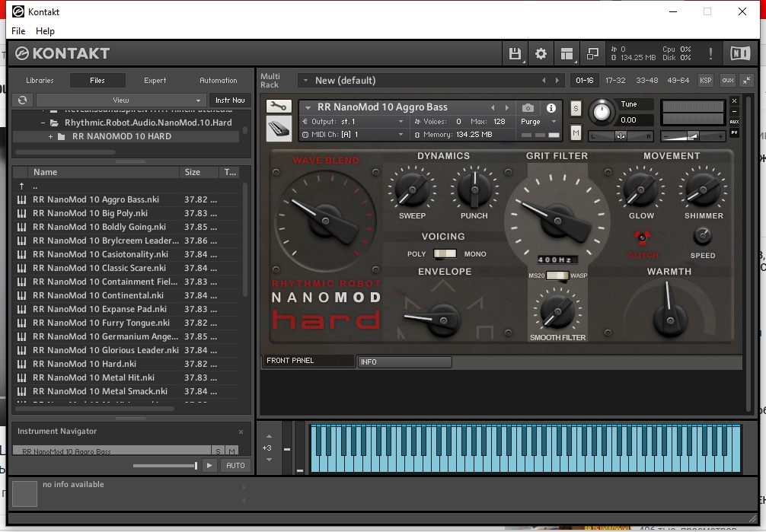The height and width of the screenshot is (532, 766).
Task: Open instrument edit mode with wrench icon
Action: 279,106
